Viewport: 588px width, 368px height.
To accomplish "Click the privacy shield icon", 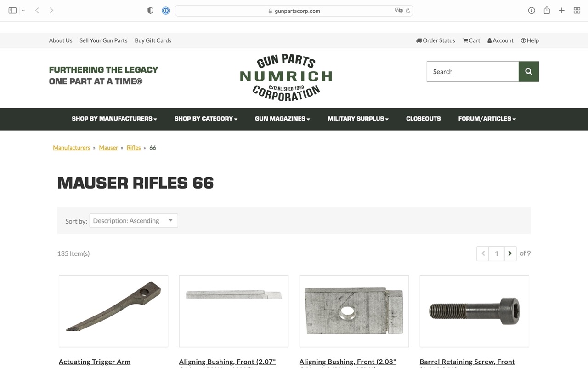I will pyautogui.click(x=150, y=10).
